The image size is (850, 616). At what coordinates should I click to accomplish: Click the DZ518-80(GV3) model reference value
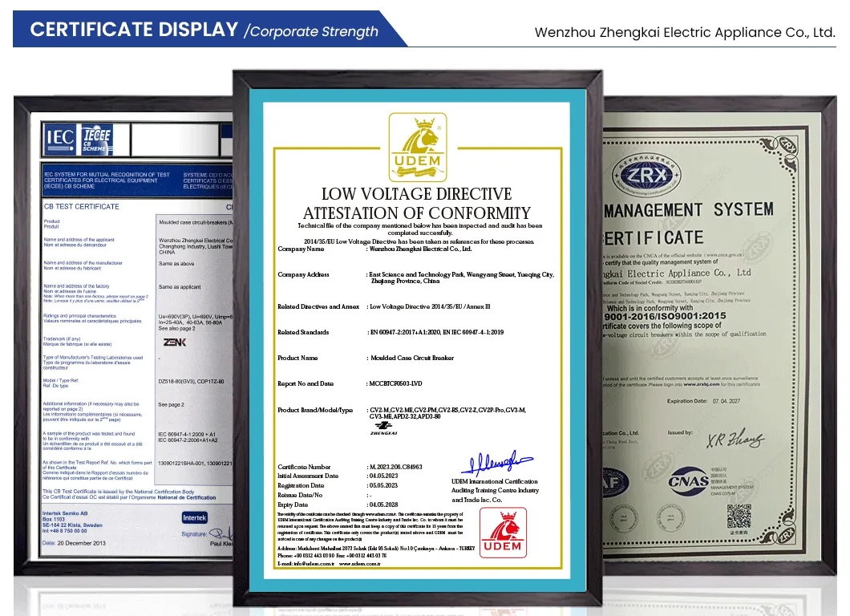191,381
